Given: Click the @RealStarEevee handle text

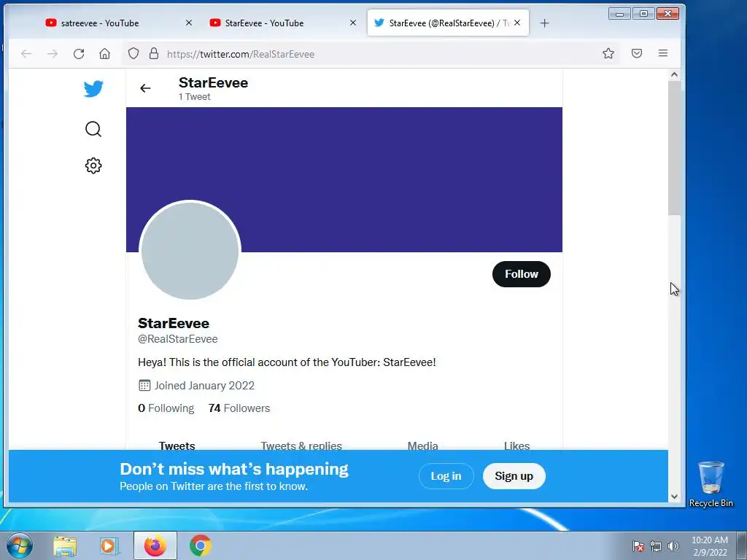Looking at the screenshot, I should click(x=178, y=339).
